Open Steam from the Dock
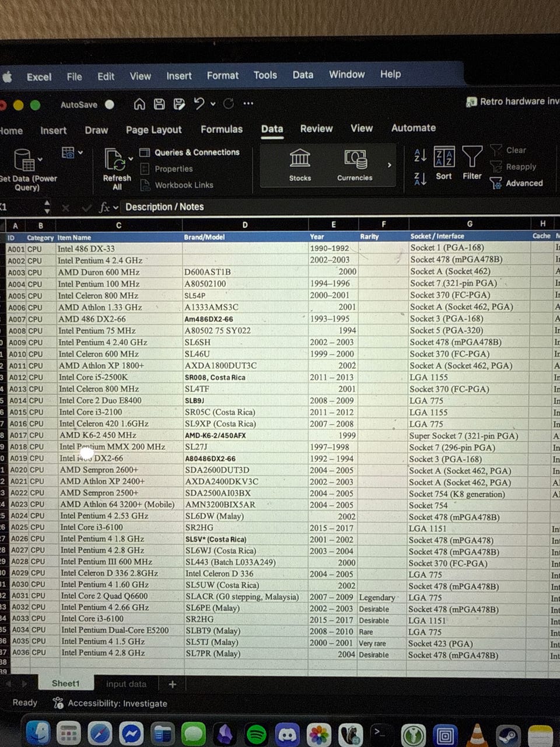 [x=508, y=735]
